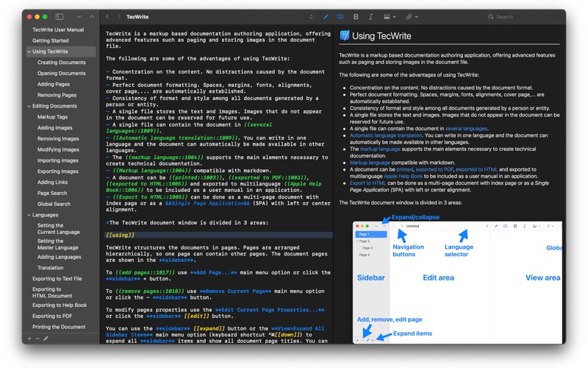
Task: Click the highlighted '[[using]]' line in the editor
Action: [218, 235]
